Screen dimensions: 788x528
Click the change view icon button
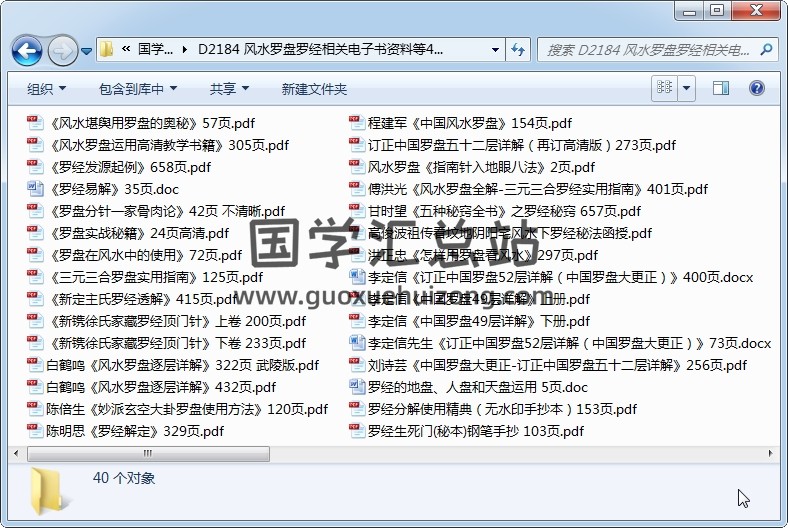[x=664, y=88]
